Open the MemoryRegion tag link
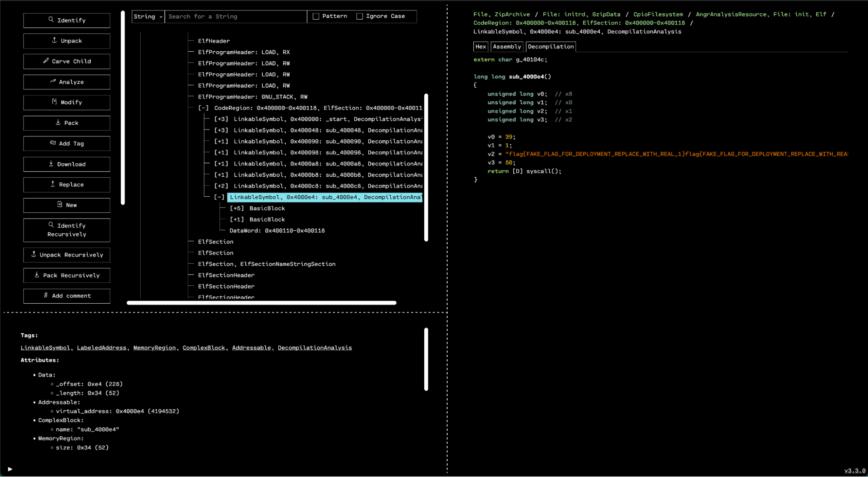The width and height of the screenshot is (868, 477). point(155,348)
